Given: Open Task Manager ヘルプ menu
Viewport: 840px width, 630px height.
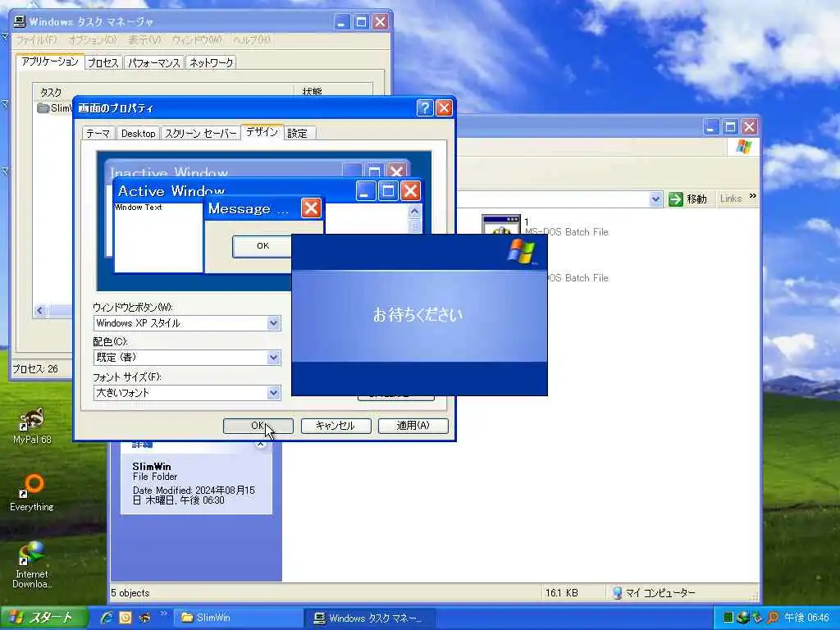Looking at the screenshot, I should [252, 40].
